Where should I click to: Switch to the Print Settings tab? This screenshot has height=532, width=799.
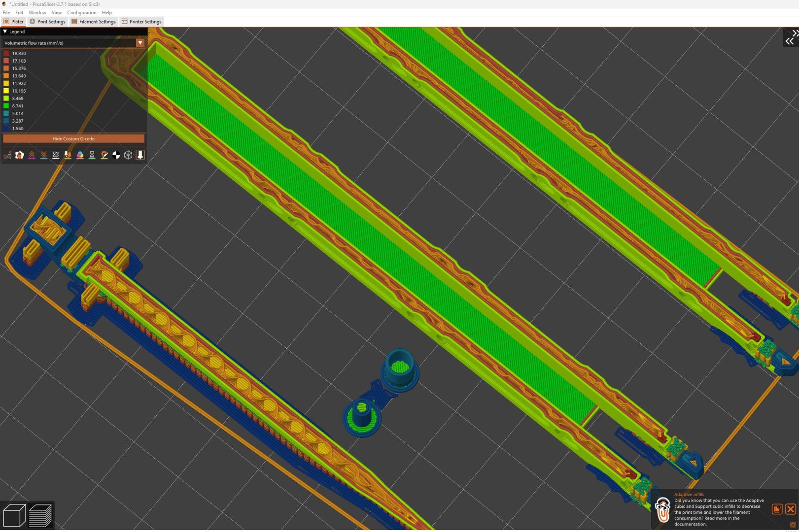click(47, 22)
